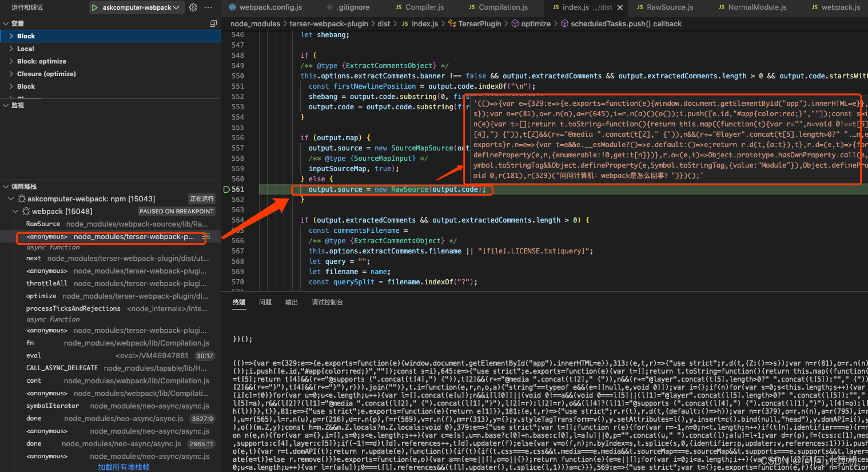Click the terser-webpack-plugin breadcrumb
This screenshot has width=868, height=472.
coord(329,23)
